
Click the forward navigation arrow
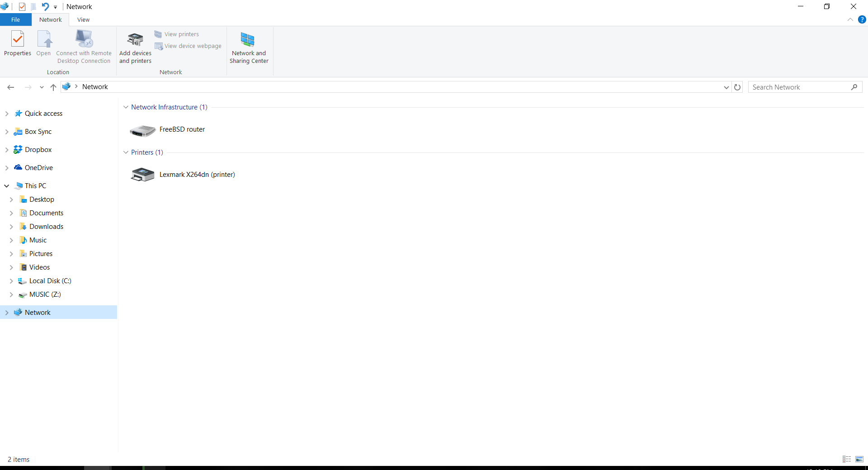tap(28, 87)
